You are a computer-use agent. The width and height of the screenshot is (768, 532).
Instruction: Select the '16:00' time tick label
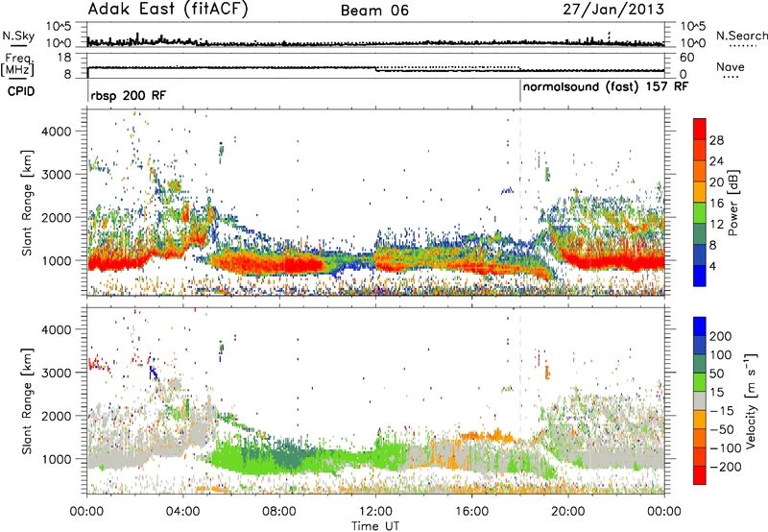coord(471,512)
